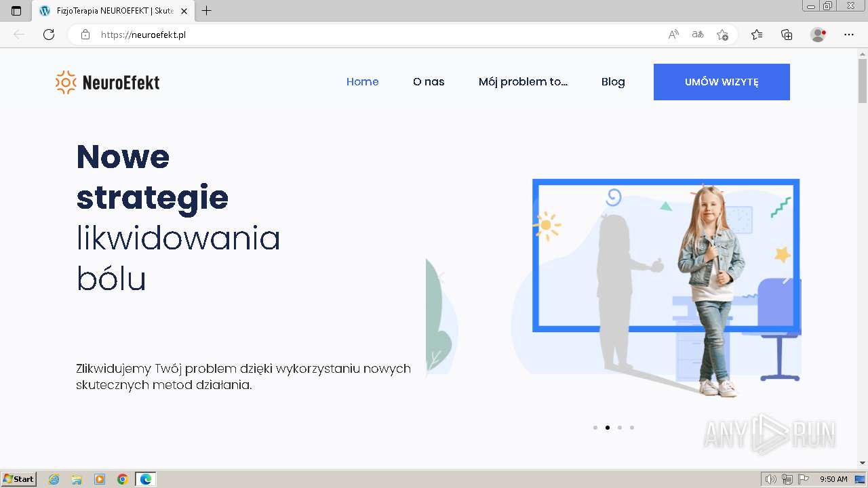Click the page vertical scrollbar thumb
Screen dimensions: 868x488
pos(863,81)
